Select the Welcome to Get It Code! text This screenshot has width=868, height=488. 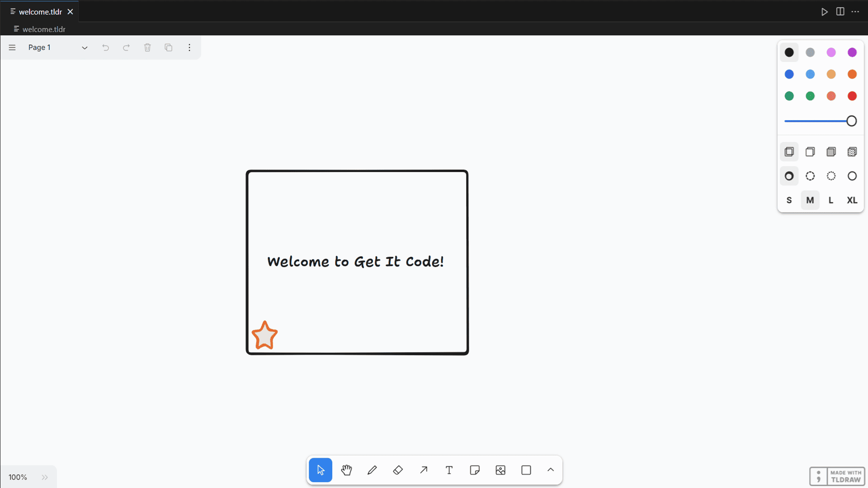pos(355,262)
